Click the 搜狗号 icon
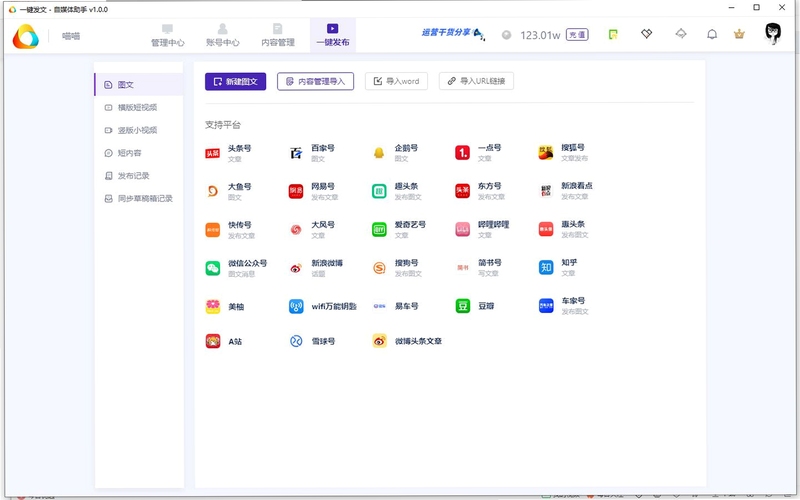This screenshot has height=500, width=800. 379,268
